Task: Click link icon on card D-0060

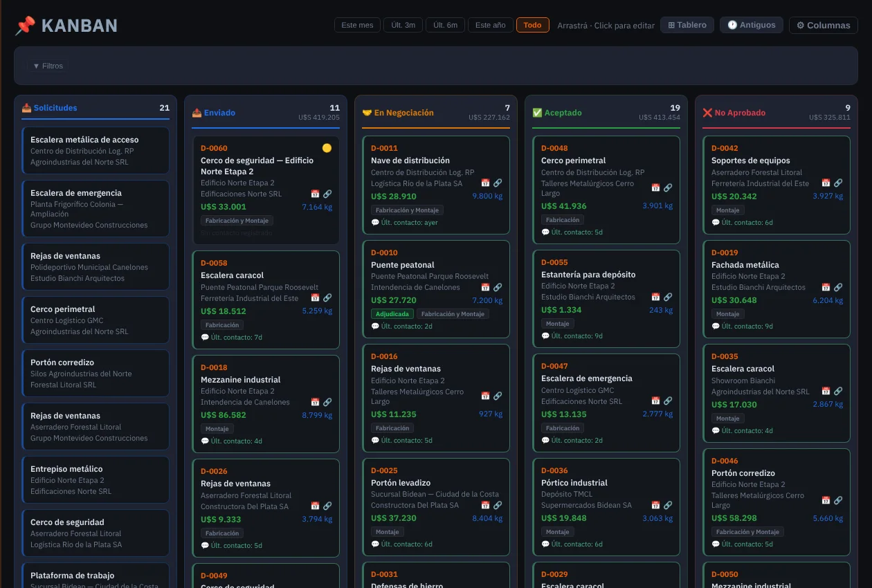Action: coord(327,194)
